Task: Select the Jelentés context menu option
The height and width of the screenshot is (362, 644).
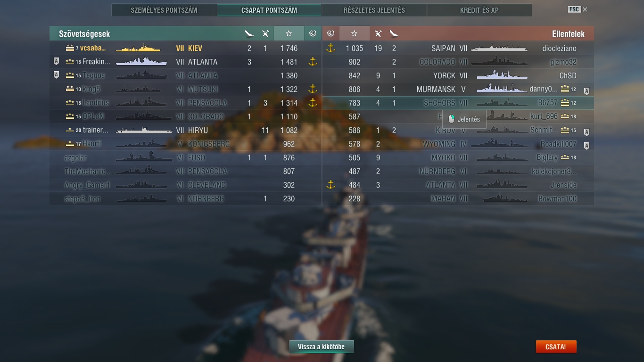Action: (464, 119)
